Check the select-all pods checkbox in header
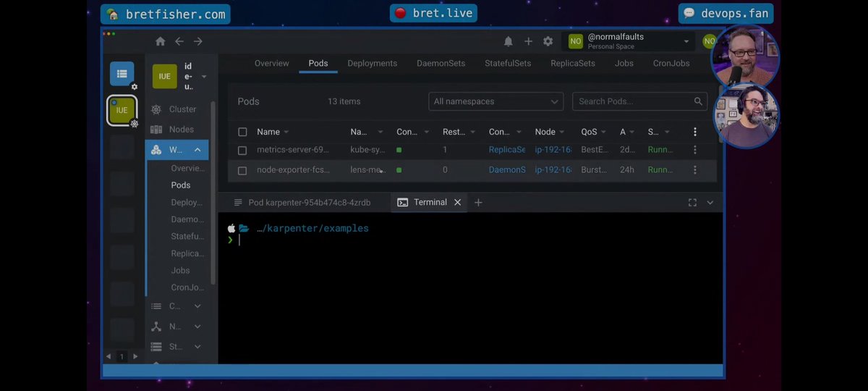868x391 pixels. click(x=242, y=132)
